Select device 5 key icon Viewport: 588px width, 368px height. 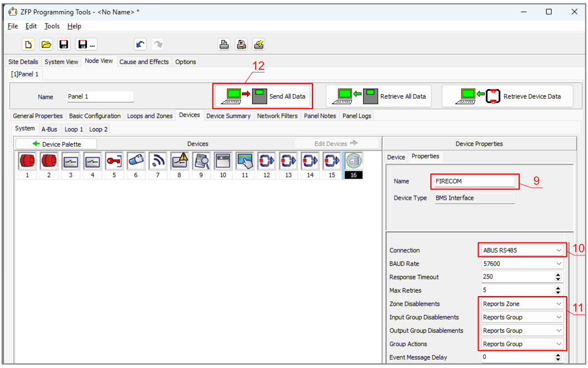pos(114,161)
